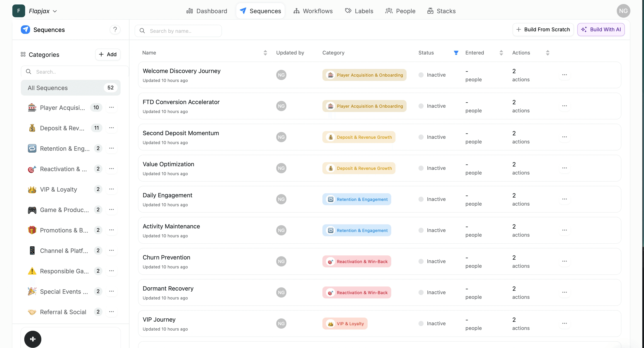
Task: Click the black sparkle floating button
Action: pyautogui.click(x=33, y=339)
